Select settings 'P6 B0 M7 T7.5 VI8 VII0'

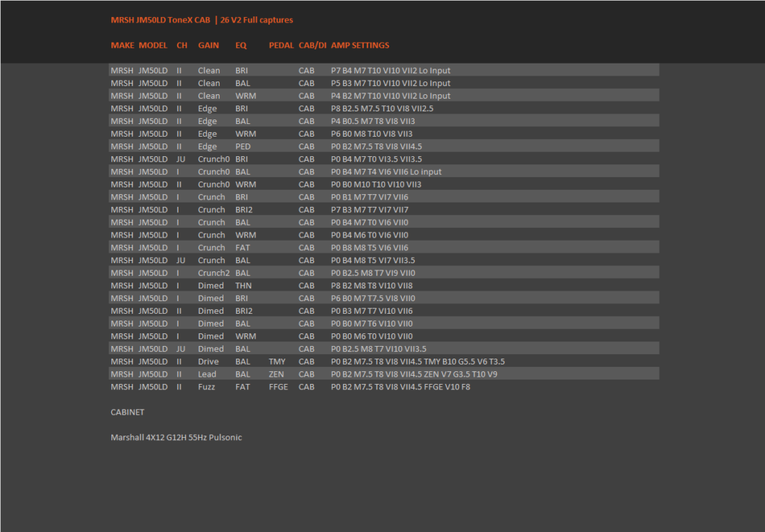tap(373, 299)
